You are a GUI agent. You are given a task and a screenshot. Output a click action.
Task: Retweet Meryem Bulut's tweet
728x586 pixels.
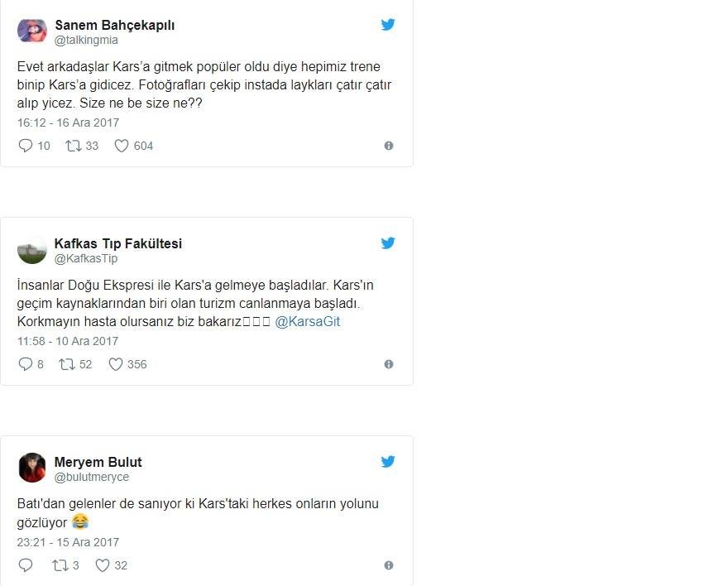coord(59,566)
